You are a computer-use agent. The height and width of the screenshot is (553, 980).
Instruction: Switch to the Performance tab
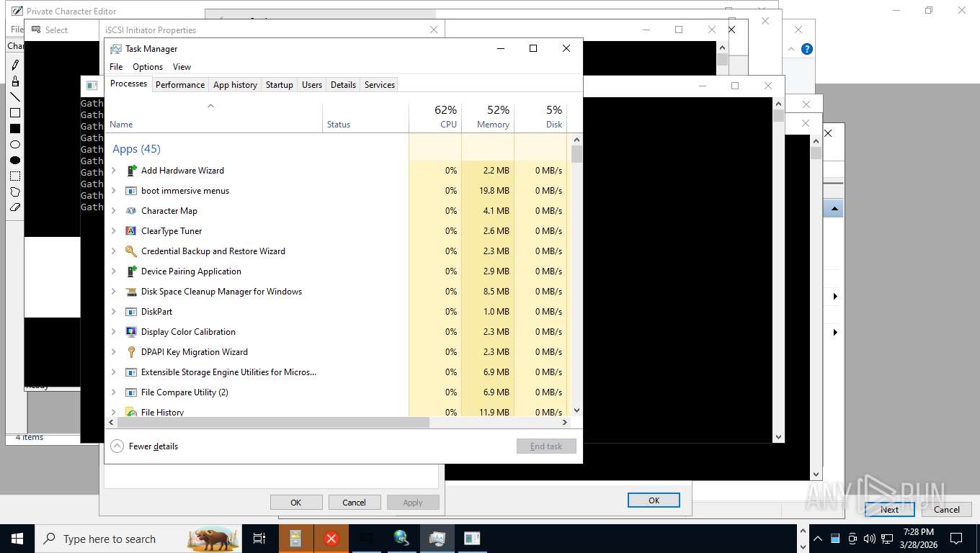click(180, 85)
